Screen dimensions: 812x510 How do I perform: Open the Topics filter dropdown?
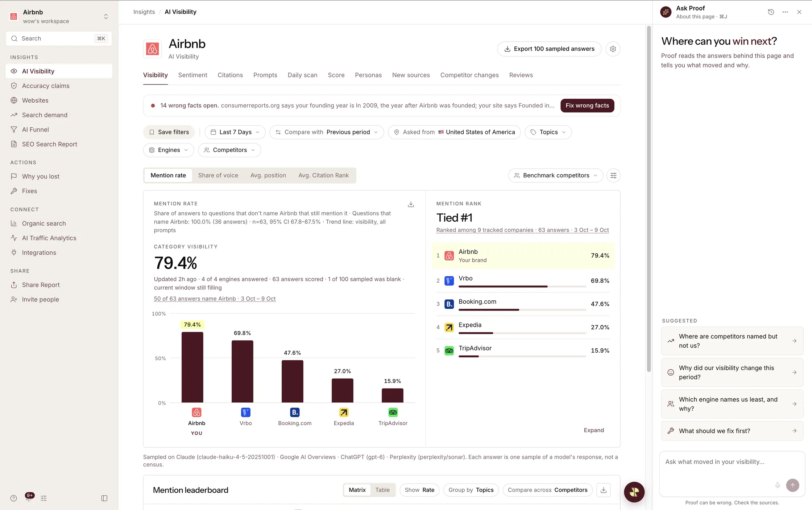[548, 132]
